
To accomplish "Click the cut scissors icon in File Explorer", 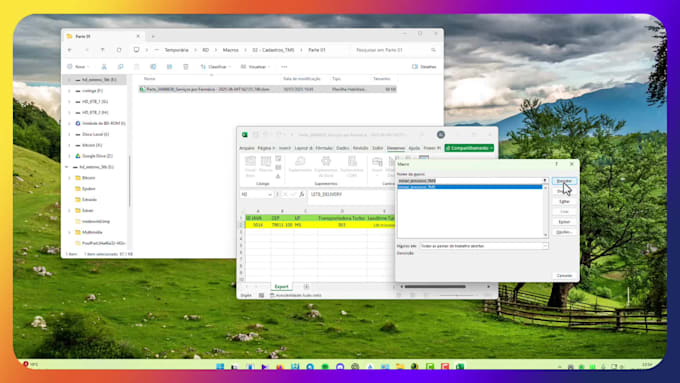I will pos(104,67).
